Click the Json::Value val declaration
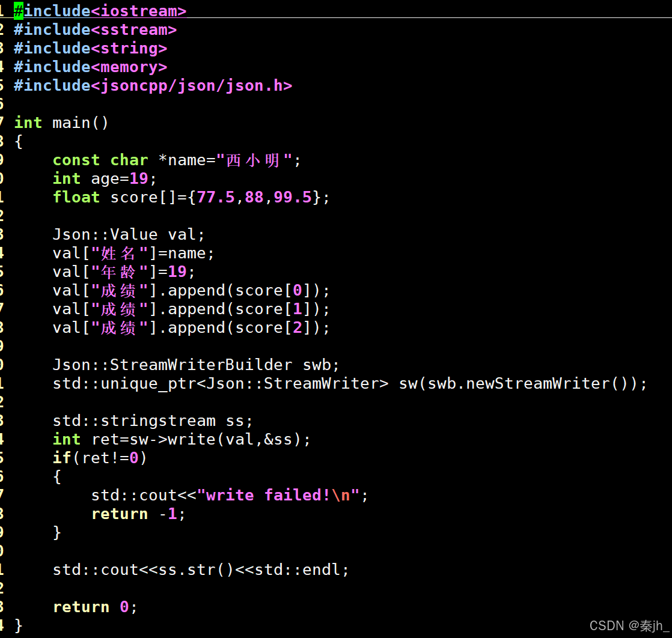672x638 pixels. [x=129, y=234]
